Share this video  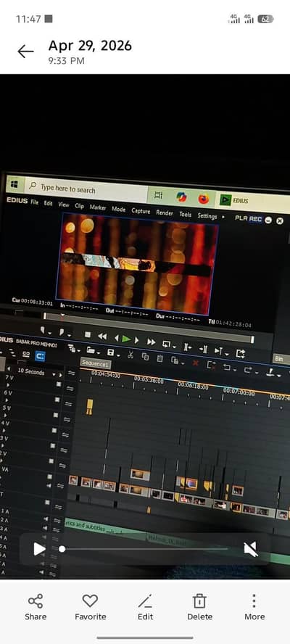pyautogui.click(x=36, y=606)
